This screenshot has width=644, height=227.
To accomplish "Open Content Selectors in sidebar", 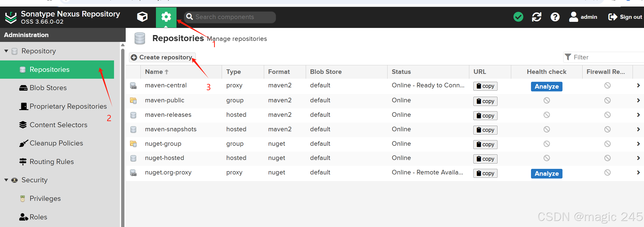I will [x=58, y=125].
